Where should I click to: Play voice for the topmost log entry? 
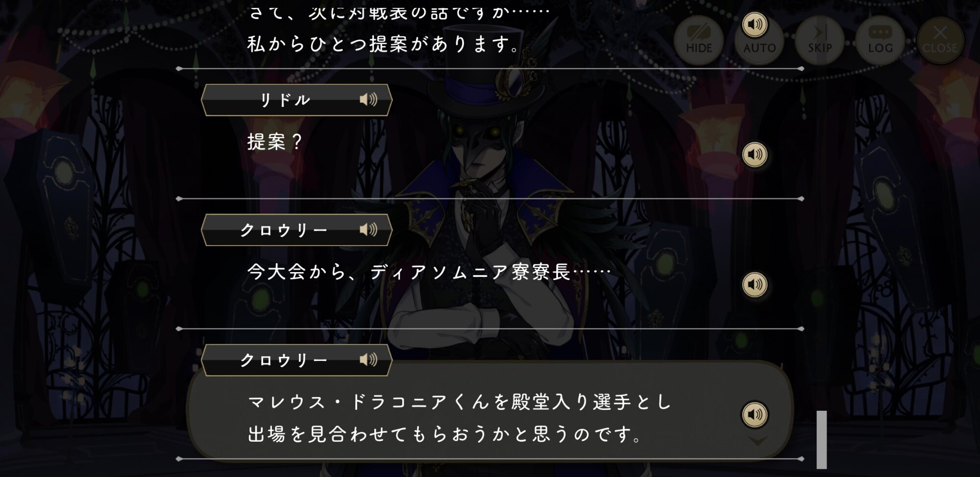coord(755,25)
